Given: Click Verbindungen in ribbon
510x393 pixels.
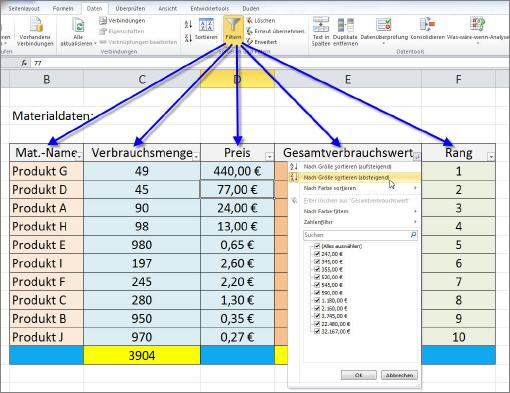Looking at the screenshot, I should 122,21.
